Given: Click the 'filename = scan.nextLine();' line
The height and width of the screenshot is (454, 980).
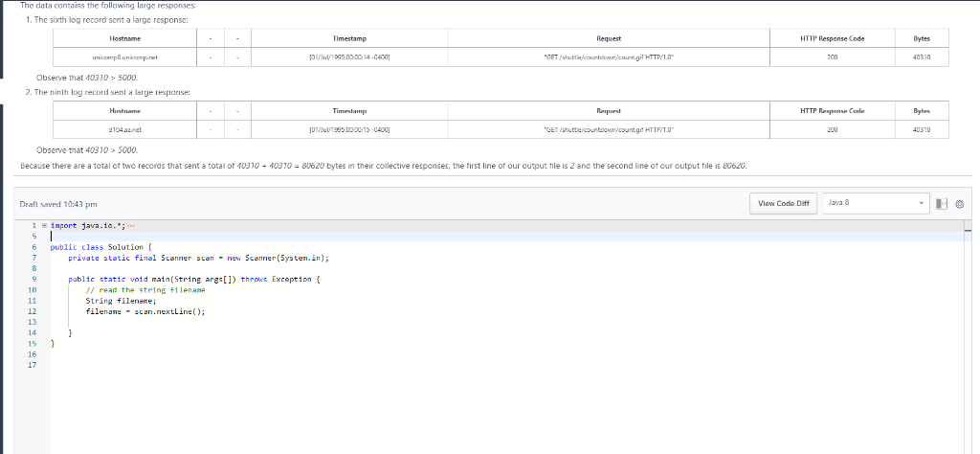Looking at the screenshot, I should 145,311.
